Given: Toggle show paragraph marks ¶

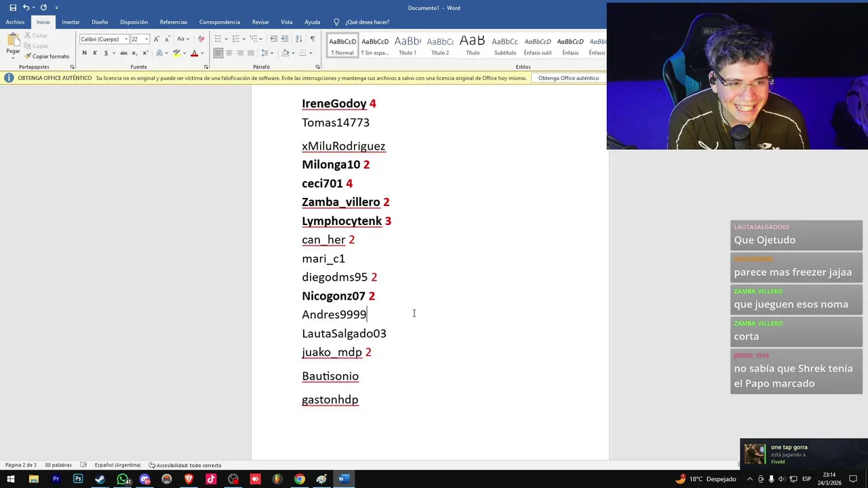Looking at the screenshot, I should (x=312, y=39).
